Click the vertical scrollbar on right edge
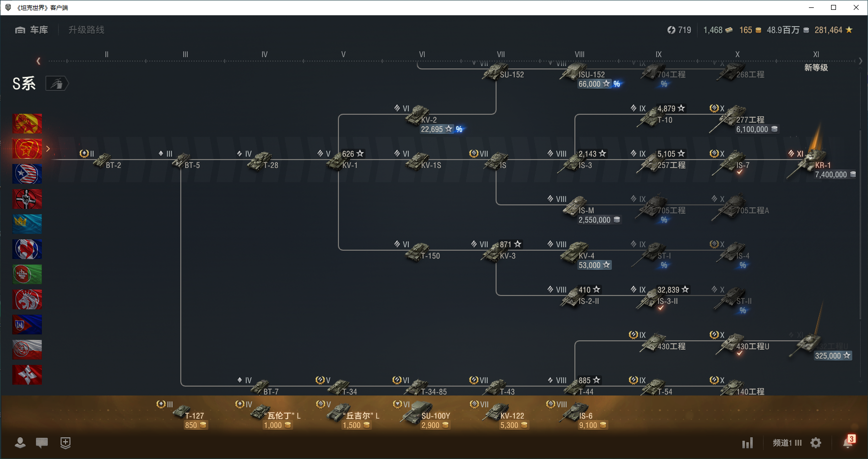868x459 pixels. tap(861, 222)
